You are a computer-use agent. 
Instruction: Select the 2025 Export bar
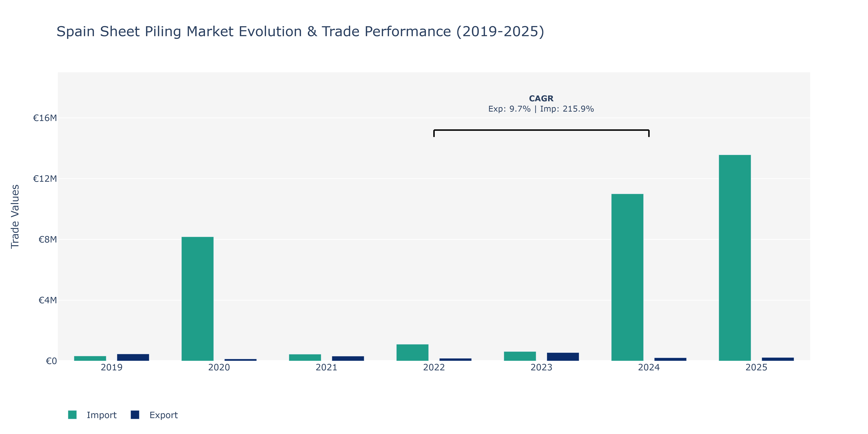pyautogui.click(x=778, y=359)
